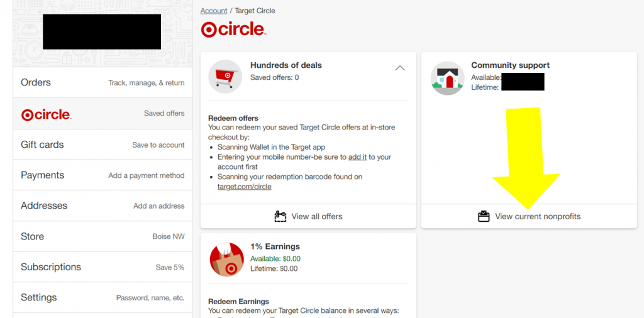Collapse the Hundreds of deals card chevron

point(399,68)
